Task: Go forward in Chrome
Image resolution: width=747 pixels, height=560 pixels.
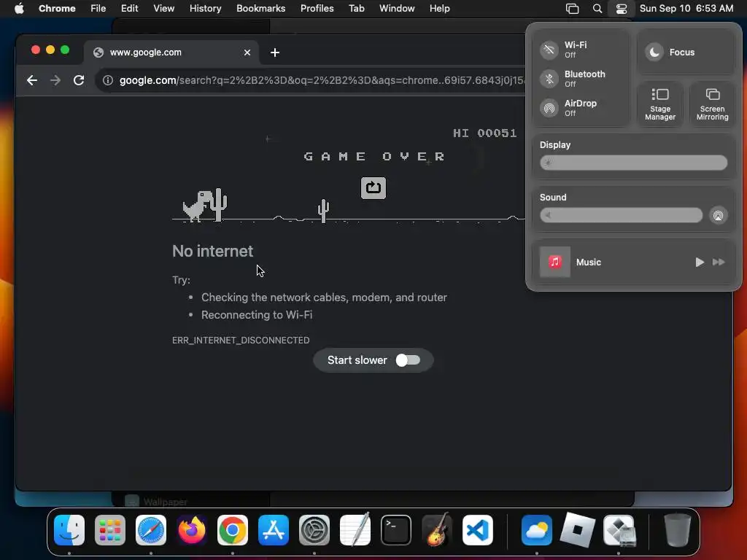Action: [55, 80]
